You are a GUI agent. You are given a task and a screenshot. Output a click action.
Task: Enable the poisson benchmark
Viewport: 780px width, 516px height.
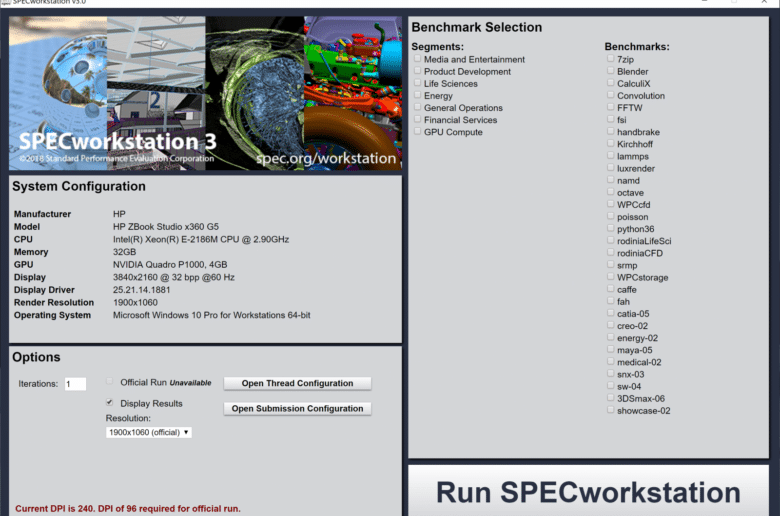[x=610, y=216]
